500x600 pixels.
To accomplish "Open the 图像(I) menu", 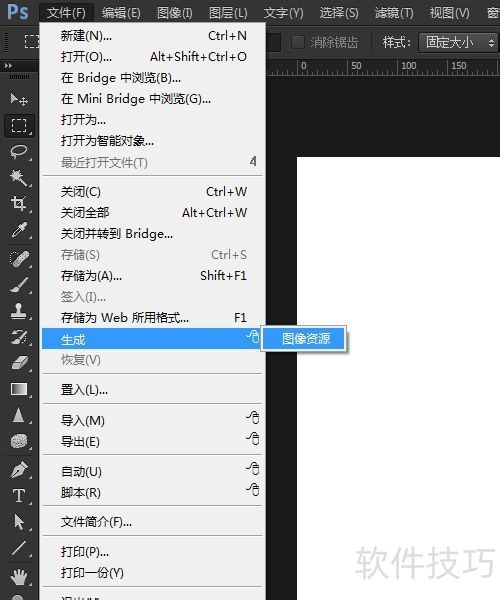I will (175, 13).
